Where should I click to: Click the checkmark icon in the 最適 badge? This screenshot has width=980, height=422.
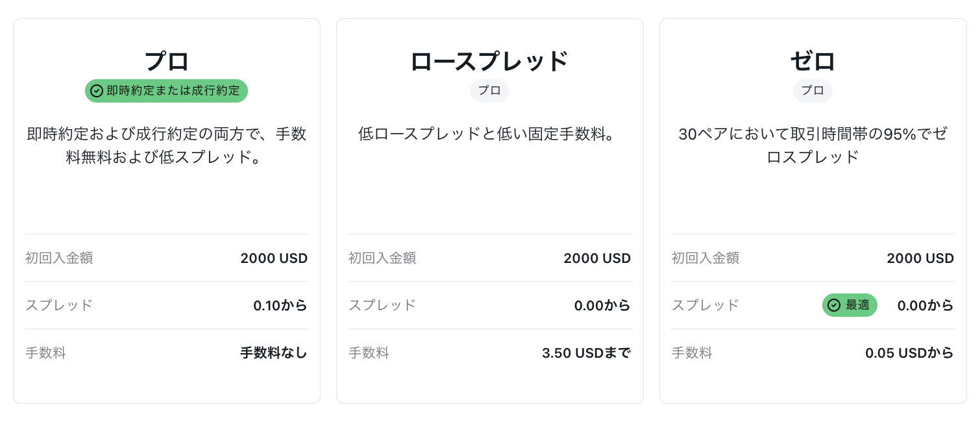pyautogui.click(x=834, y=305)
